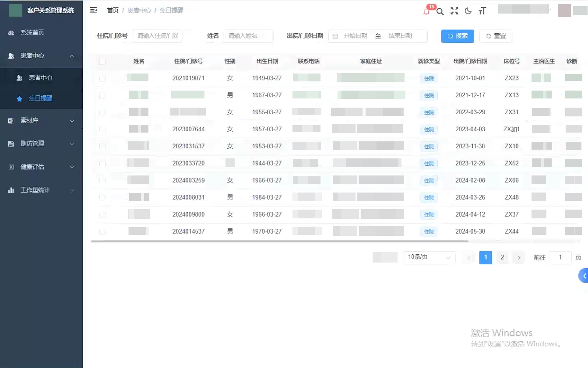Click the 姓名 search input field
Viewport: 588px width, 368px height.
point(248,36)
